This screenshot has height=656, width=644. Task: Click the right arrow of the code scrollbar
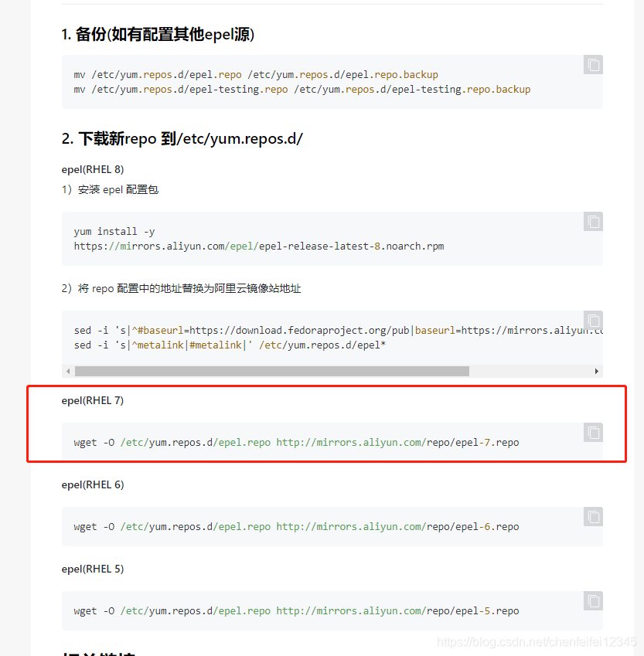pyautogui.click(x=596, y=371)
